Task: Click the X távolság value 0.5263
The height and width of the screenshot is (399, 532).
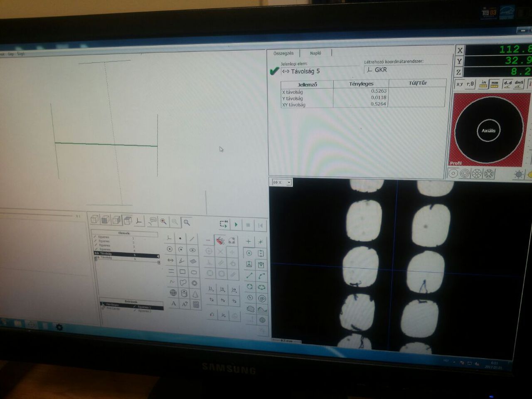Action: [379, 91]
